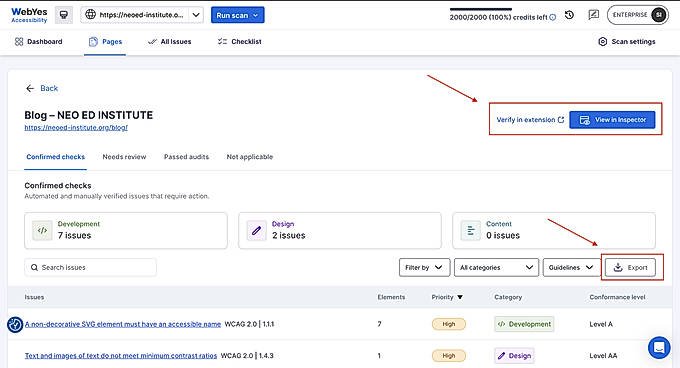680x368 pixels.
Task: Click the View in Inspector button
Action: coord(612,120)
